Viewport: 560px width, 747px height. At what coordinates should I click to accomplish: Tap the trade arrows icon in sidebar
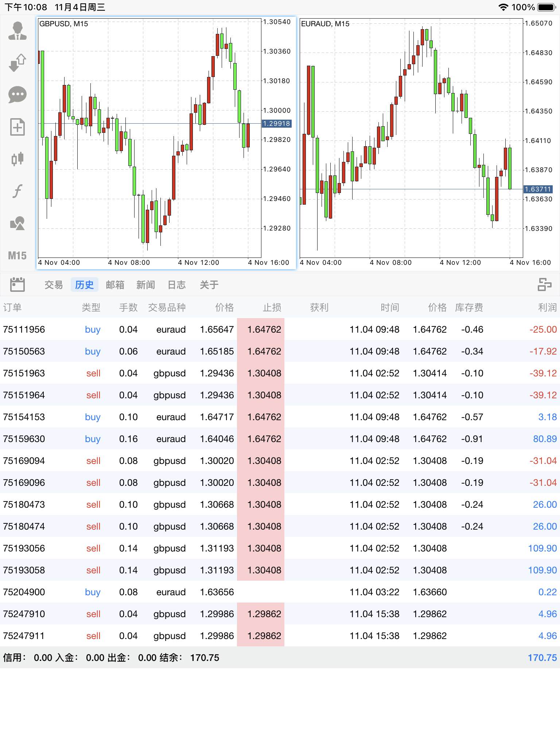point(17,63)
